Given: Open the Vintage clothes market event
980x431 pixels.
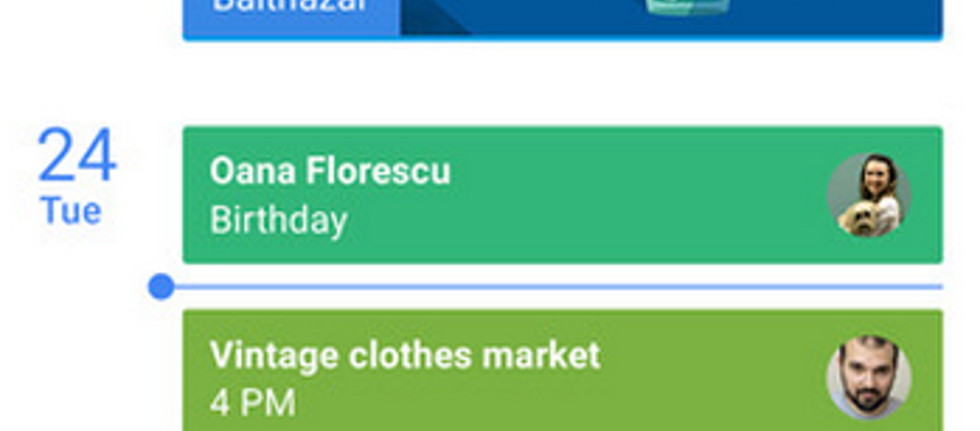Looking at the screenshot, I should click(563, 371).
